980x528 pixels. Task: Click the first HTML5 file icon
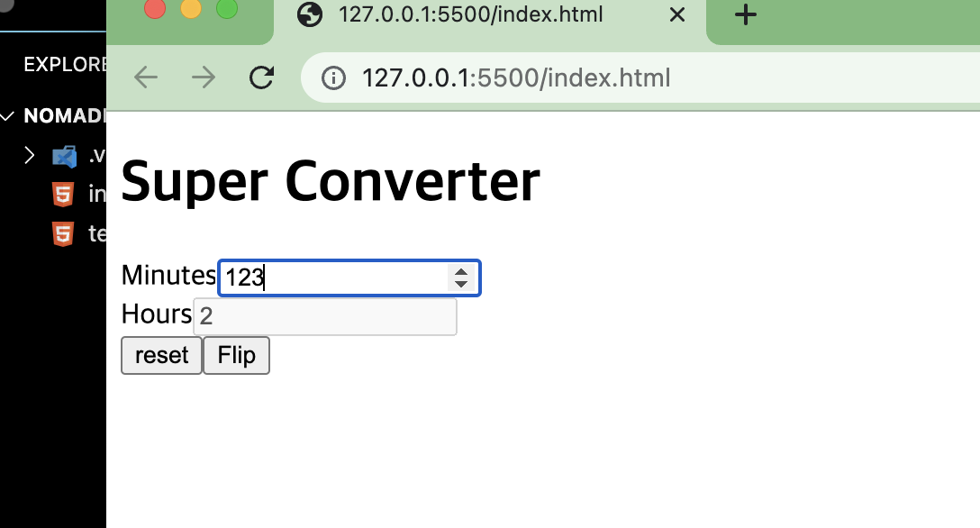coord(63,195)
